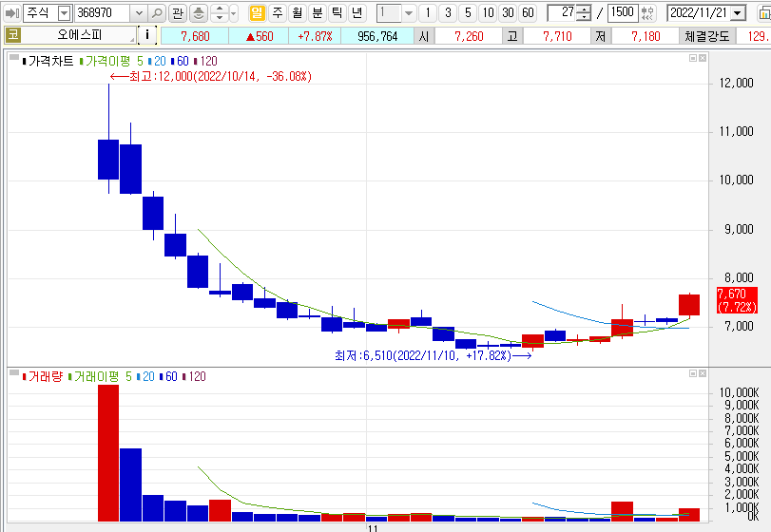771x532 pixels.
Task: Click the 가격차트 legend label
Action: 50,61
